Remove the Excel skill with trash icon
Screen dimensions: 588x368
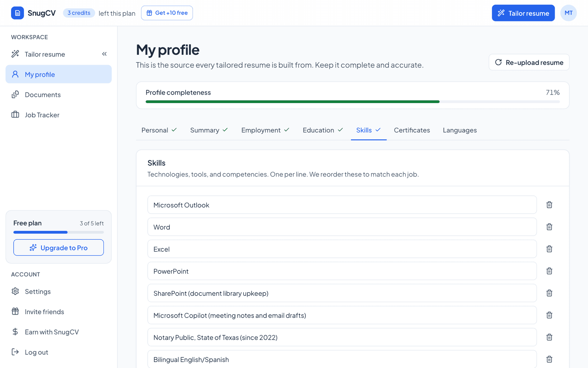[549, 249]
